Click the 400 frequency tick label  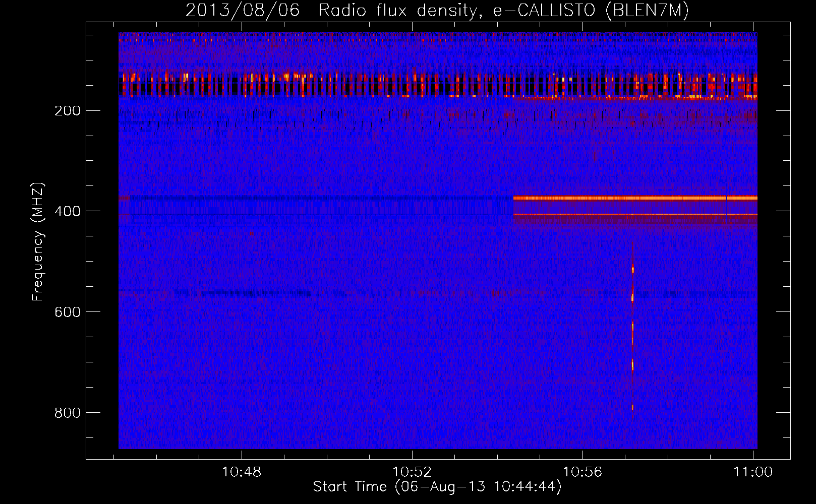click(x=67, y=212)
